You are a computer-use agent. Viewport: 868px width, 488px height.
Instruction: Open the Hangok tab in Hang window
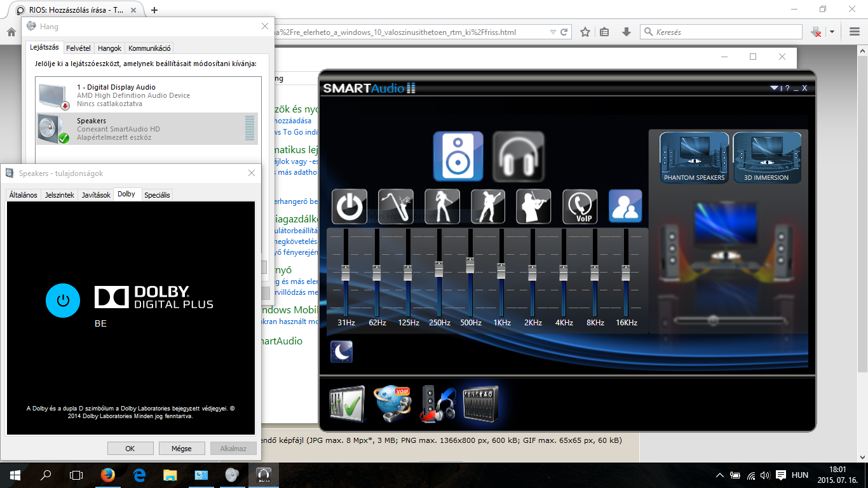(110, 48)
